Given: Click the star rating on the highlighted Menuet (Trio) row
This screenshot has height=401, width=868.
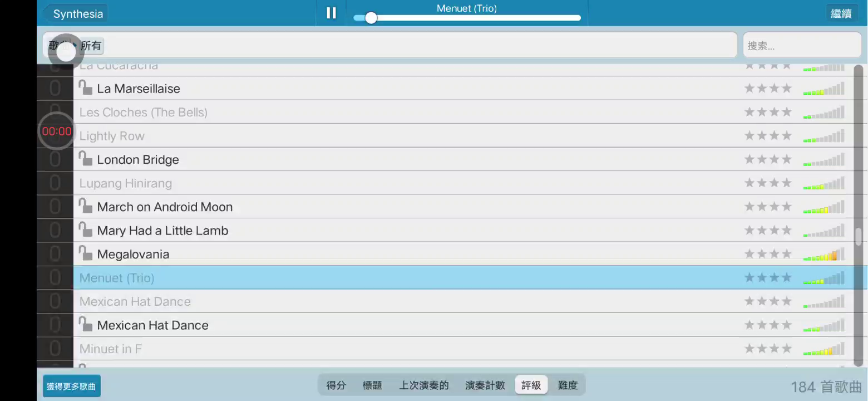Looking at the screenshot, I should (x=768, y=277).
